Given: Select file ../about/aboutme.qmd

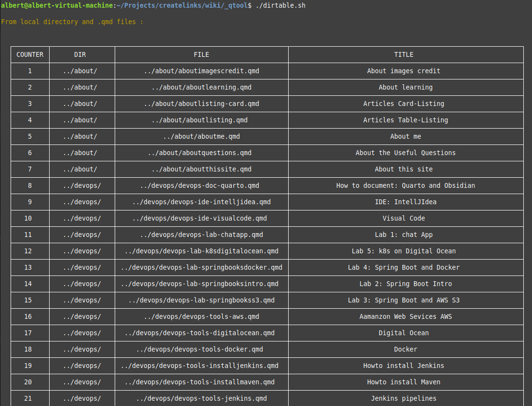Looking at the screenshot, I should tap(201, 136).
